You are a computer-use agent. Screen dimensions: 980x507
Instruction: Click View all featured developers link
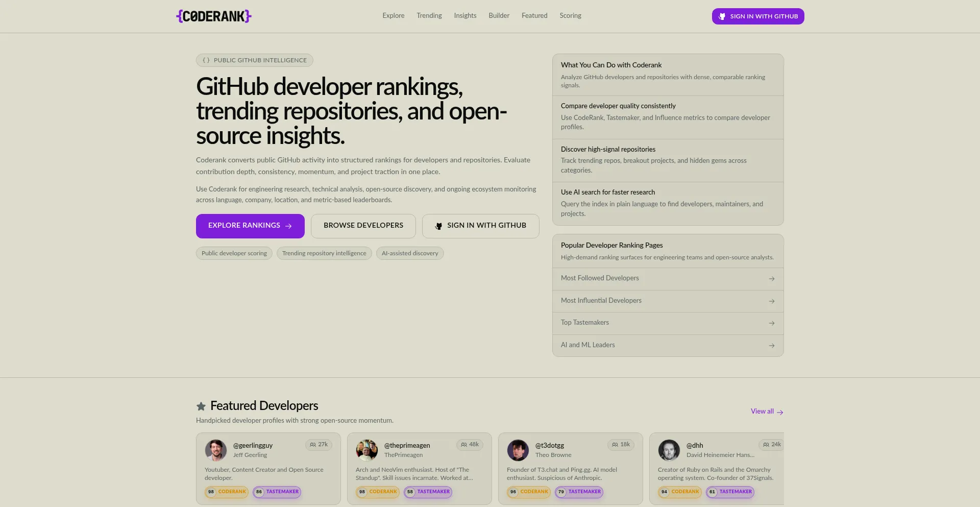pos(767,412)
